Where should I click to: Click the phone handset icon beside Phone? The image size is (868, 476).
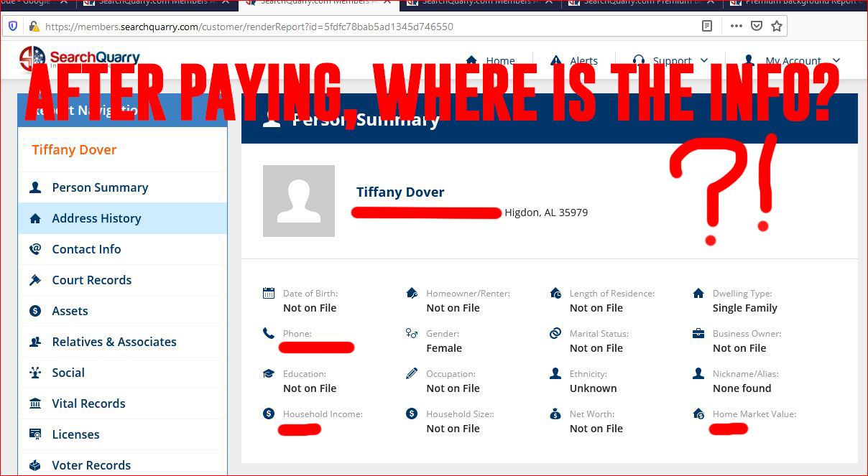(x=269, y=333)
